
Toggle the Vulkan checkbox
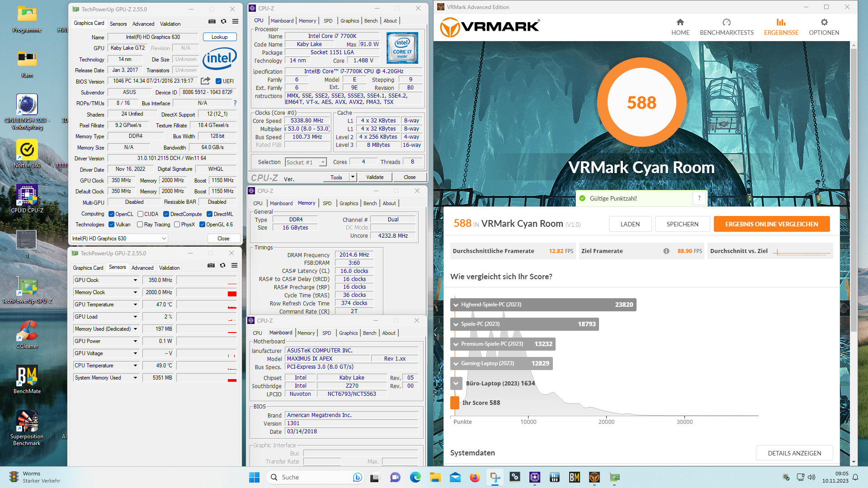point(111,225)
